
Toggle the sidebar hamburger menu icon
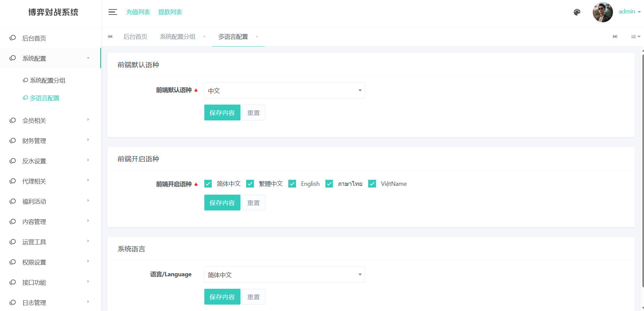pyautogui.click(x=113, y=12)
